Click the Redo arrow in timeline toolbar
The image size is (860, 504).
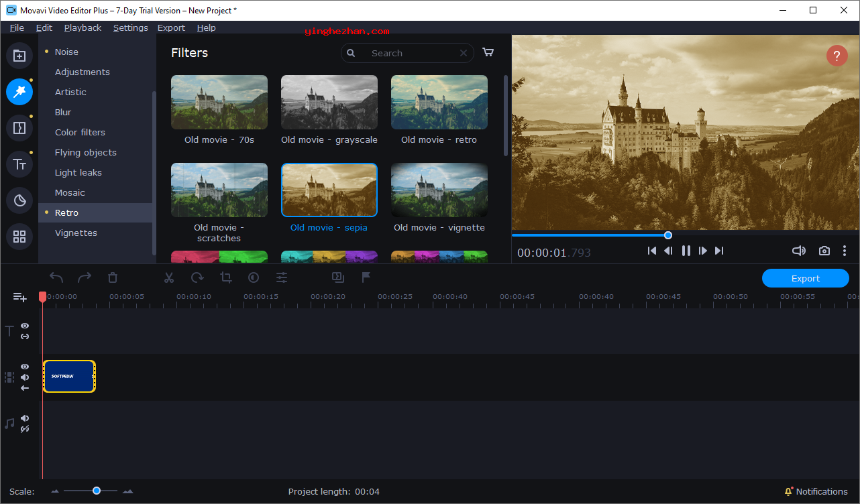pos(85,277)
